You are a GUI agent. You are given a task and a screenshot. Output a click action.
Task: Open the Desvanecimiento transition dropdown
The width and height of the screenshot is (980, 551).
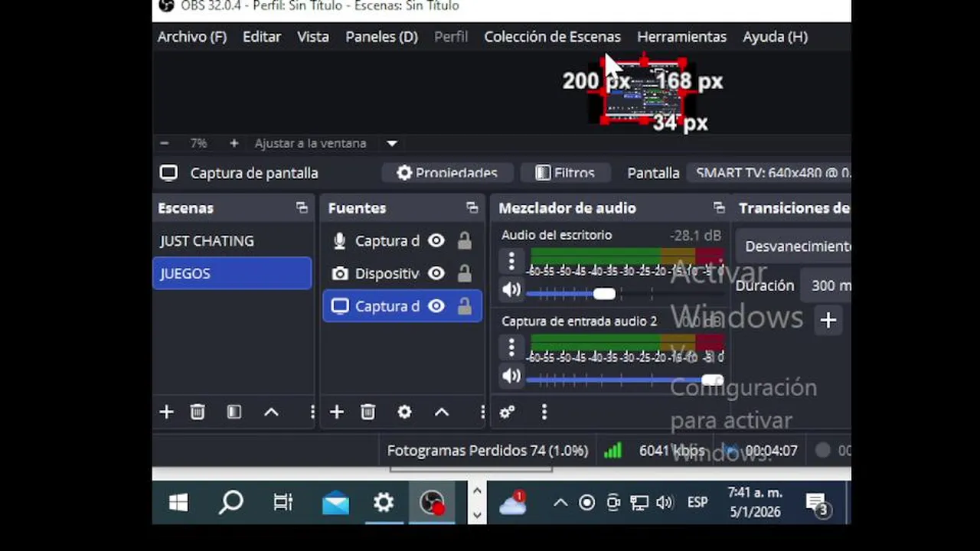794,246
